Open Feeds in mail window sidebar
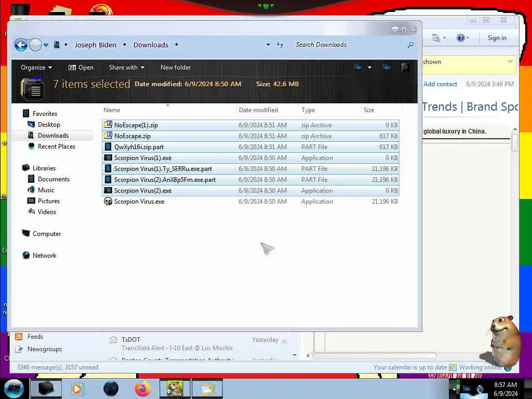The width and height of the screenshot is (532, 399). 35,337
